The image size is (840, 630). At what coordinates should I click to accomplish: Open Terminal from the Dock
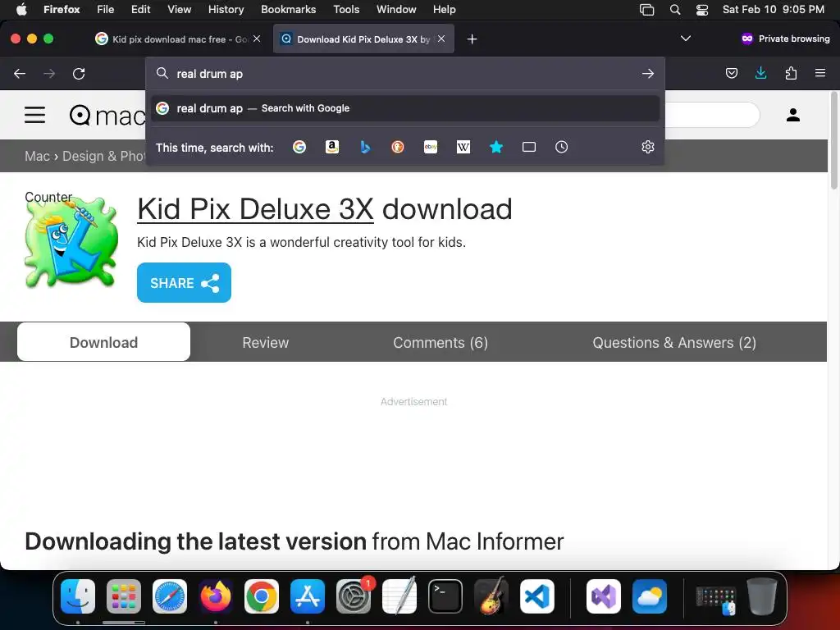(445, 596)
